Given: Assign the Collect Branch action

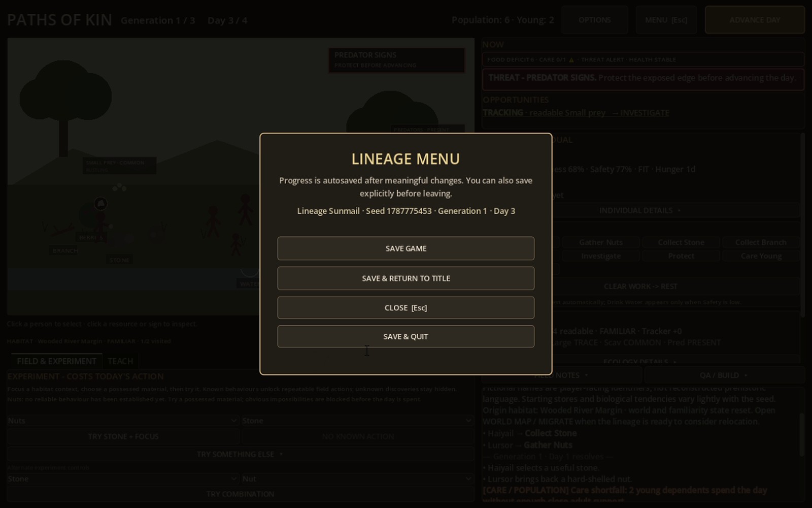Looking at the screenshot, I should [761, 242].
